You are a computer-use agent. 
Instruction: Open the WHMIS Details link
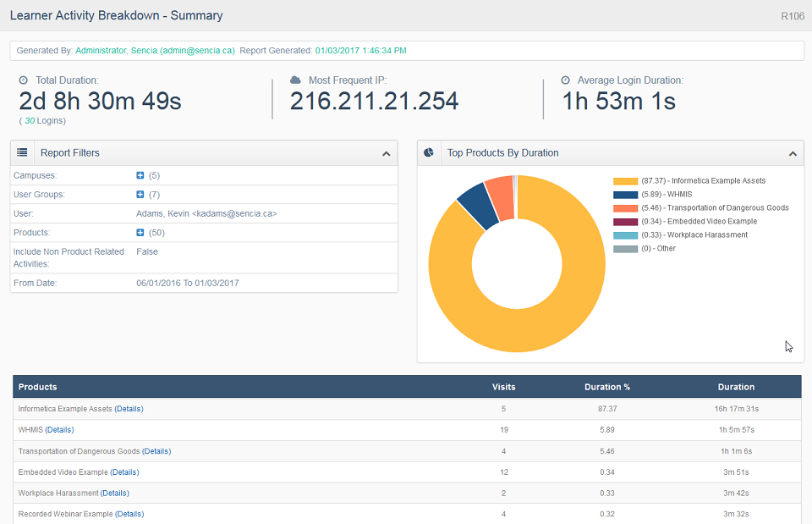coord(59,430)
